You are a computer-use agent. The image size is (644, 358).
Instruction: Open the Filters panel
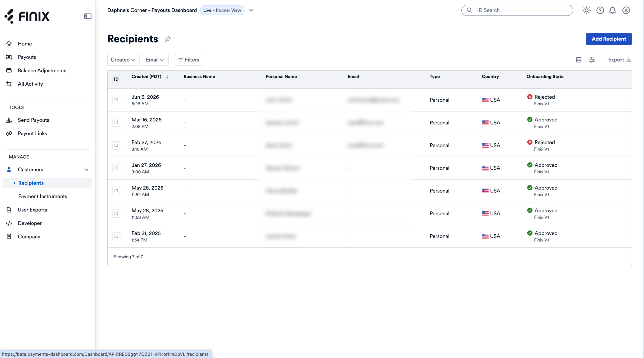pos(189,60)
